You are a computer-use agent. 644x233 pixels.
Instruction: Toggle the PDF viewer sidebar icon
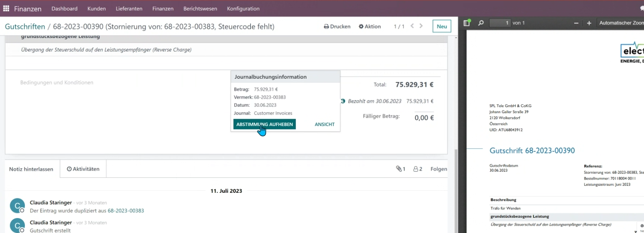pyautogui.click(x=467, y=23)
